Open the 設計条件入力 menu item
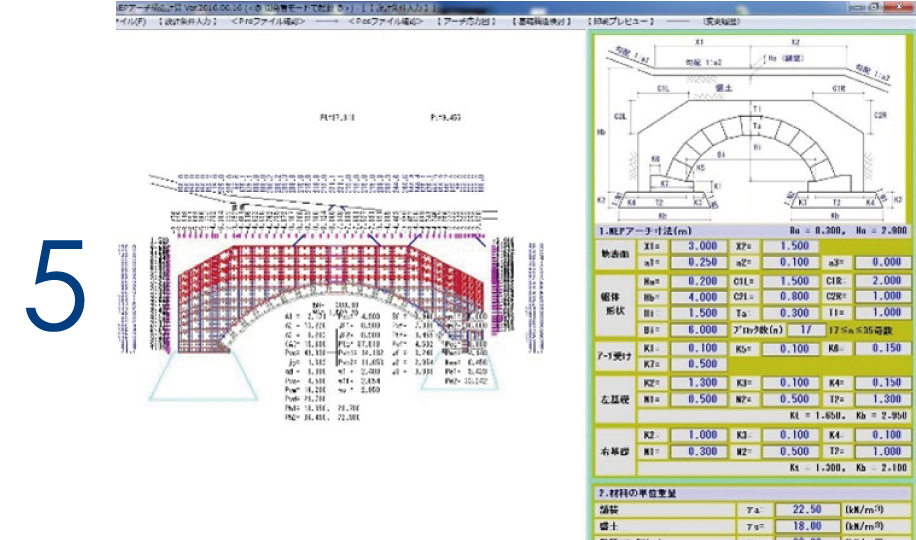 tap(187, 21)
